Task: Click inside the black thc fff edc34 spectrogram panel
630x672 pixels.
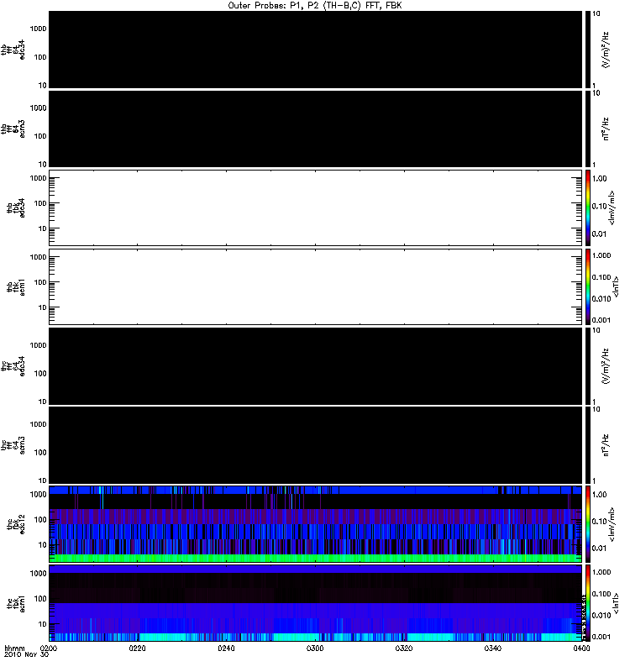Action: 315,366
